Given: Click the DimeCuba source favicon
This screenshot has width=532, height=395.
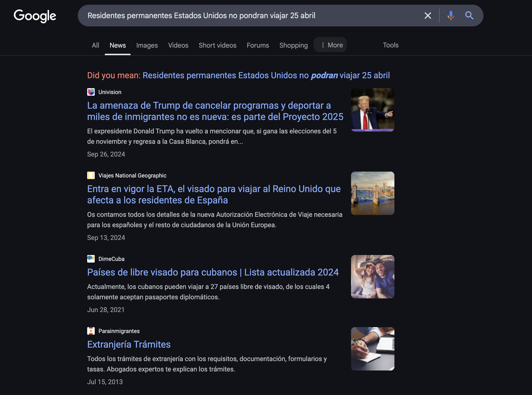Looking at the screenshot, I should coord(91,259).
